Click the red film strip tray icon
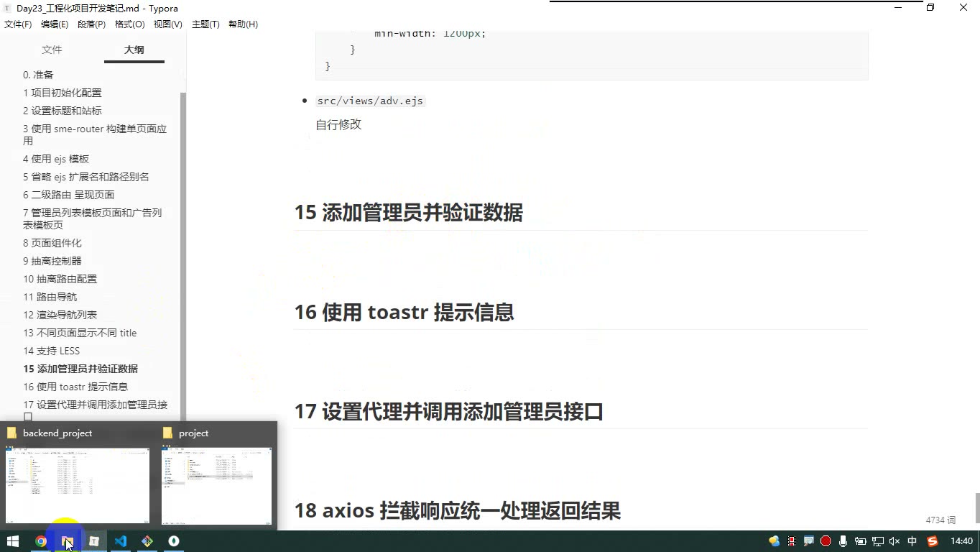The height and width of the screenshot is (552, 980). click(x=792, y=541)
